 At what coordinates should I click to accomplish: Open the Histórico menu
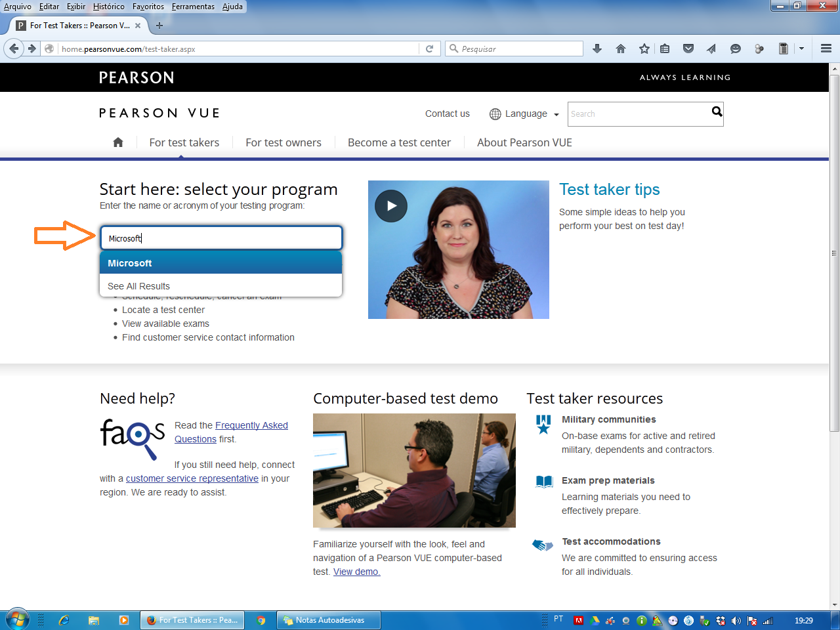coord(109,7)
